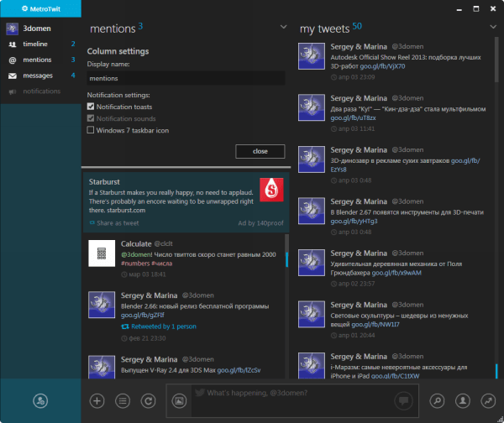Click the notifications megaphone icon
Screen dimensions: 504x423
13,91
